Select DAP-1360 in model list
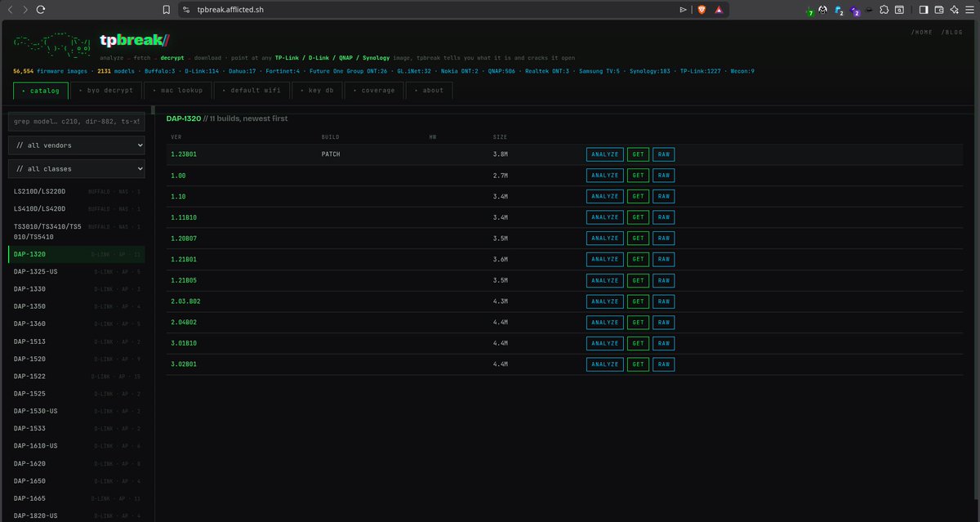This screenshot has height=522, width=980. (77, 323)
